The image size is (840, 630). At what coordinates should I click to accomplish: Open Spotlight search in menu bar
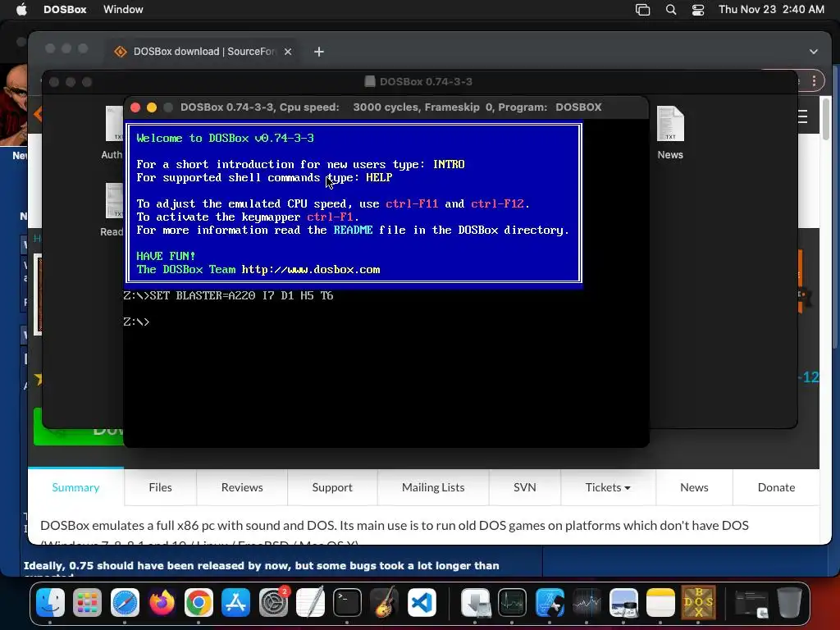click(x=671, y=9)
